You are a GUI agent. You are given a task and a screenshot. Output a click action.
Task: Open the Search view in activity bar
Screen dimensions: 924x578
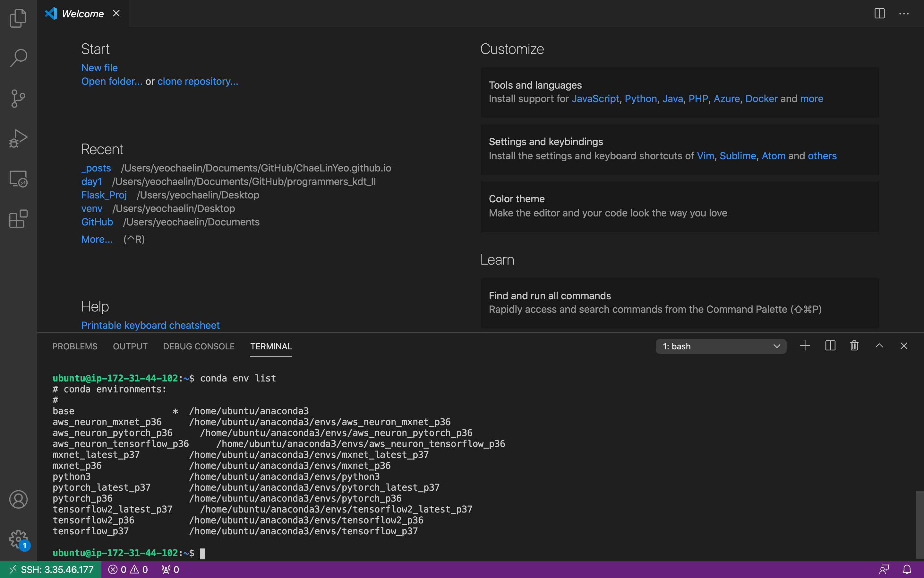(18, 58)
